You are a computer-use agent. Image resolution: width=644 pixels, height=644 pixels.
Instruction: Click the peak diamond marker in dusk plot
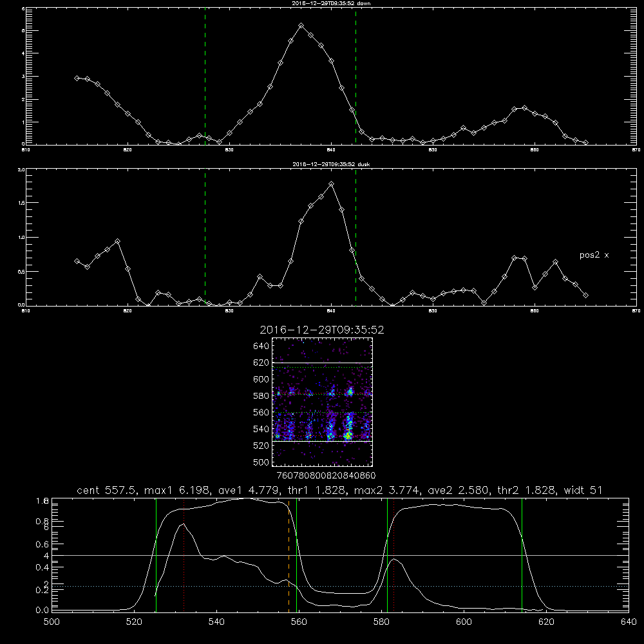pos(332,184)
